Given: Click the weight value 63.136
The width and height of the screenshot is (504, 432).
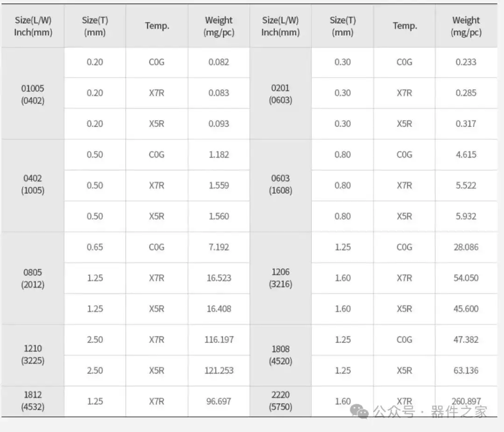Looking at the screenshot, I should 466,370.
